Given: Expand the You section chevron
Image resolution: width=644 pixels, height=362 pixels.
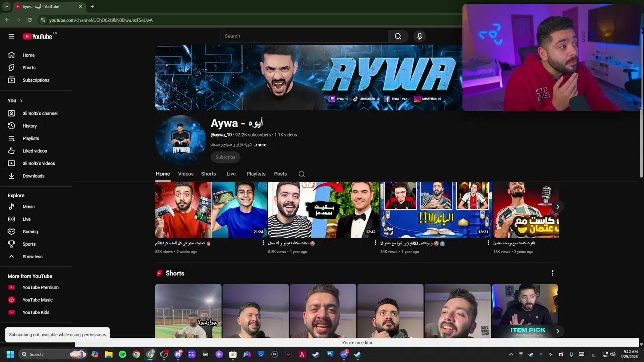Looking at the screenshot, I should [21, 101].
